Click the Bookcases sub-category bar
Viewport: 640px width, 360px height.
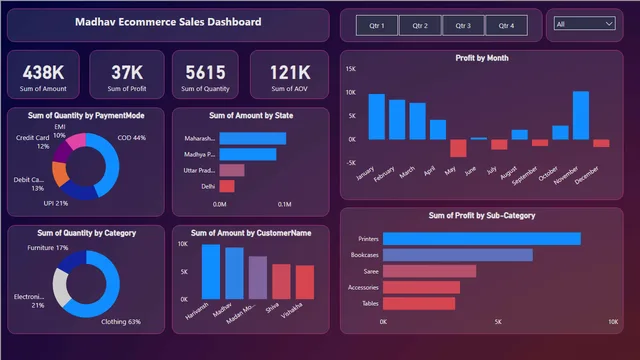click(458, 255)
